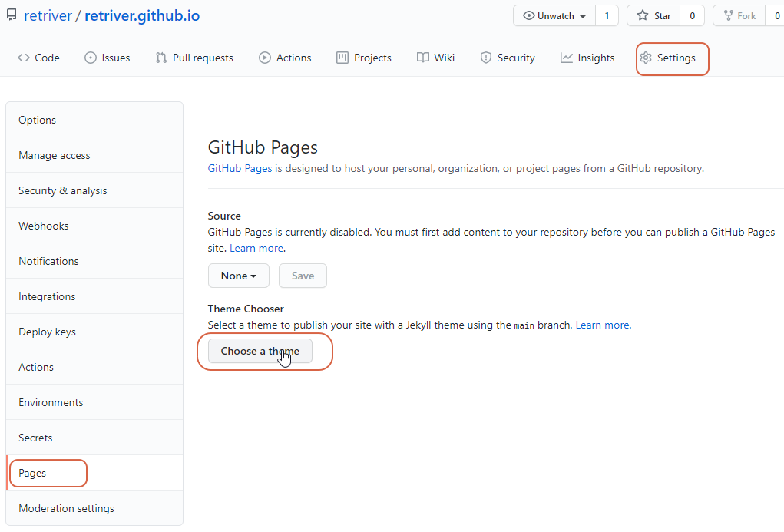Click the GitHub Pages heading
The height and width of the screenshot is (532, 784).
[263, 147]
